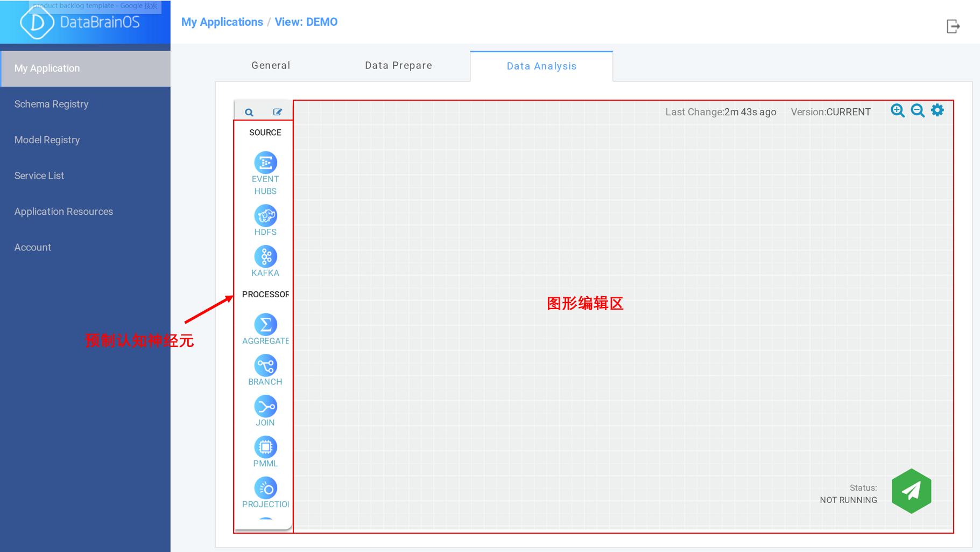Switch to the General tab

pyautogui.click(x=271, y=66)
